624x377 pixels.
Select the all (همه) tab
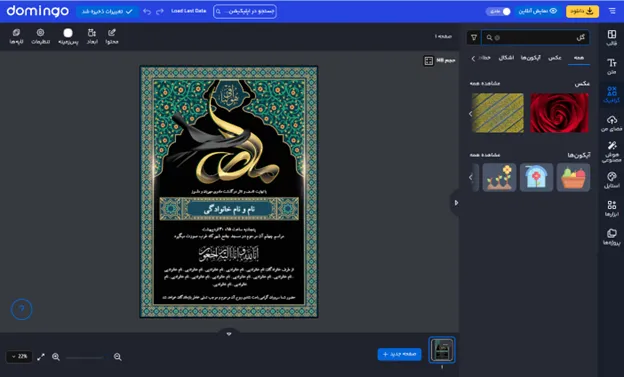tap(579, 58)
